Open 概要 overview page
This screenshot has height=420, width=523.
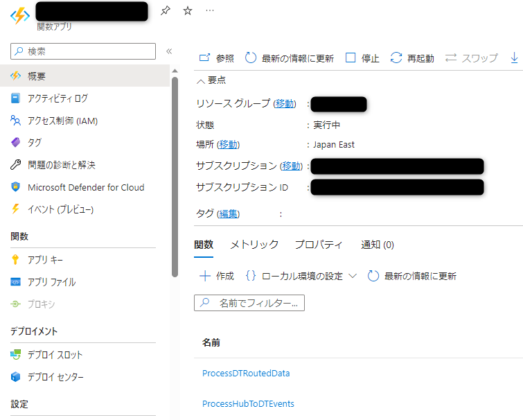85,76
